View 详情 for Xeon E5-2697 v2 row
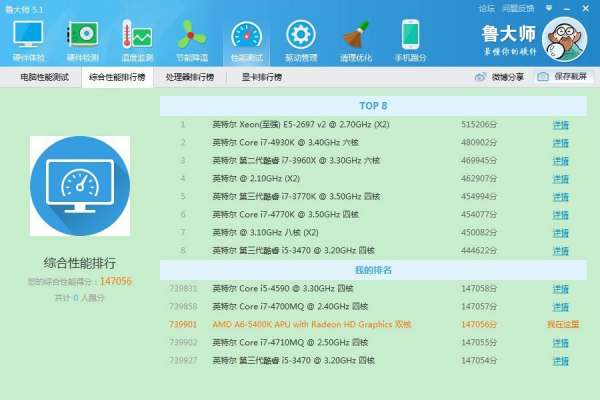This screenshot has height=400, width=600. coord(561,125)
